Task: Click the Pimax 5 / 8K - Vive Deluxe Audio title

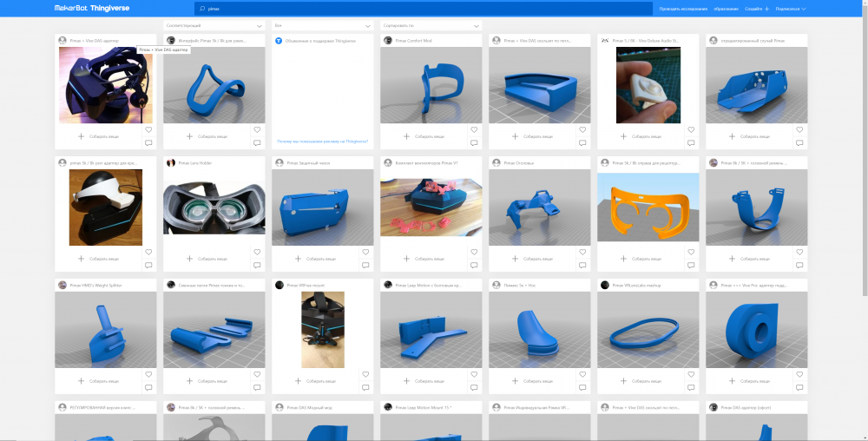Action: click(646, 41)
